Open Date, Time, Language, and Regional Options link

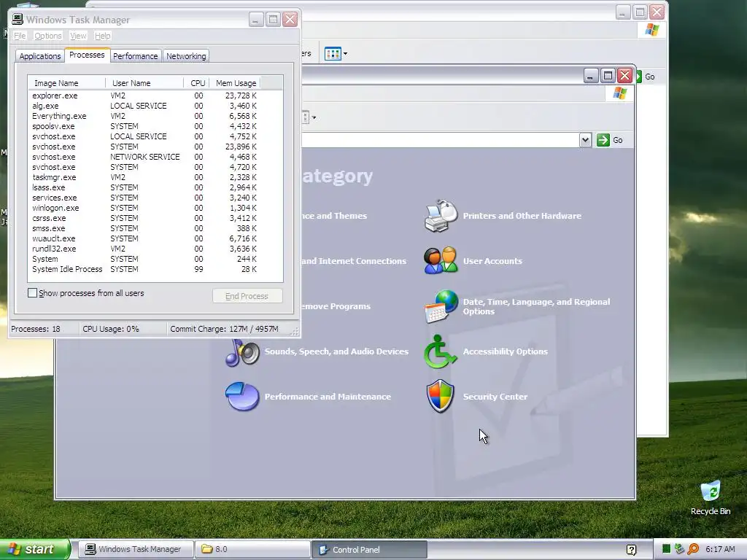(x=536, y=307)
